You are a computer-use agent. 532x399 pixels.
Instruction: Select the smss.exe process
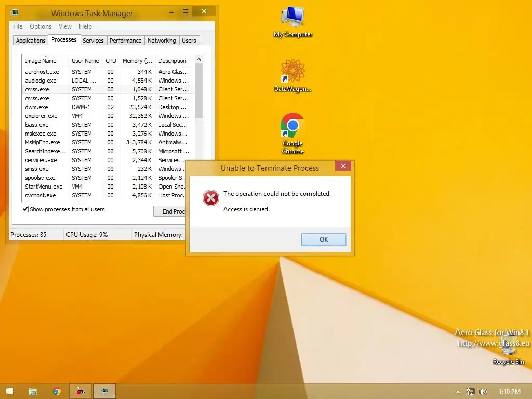coord(104,169)
